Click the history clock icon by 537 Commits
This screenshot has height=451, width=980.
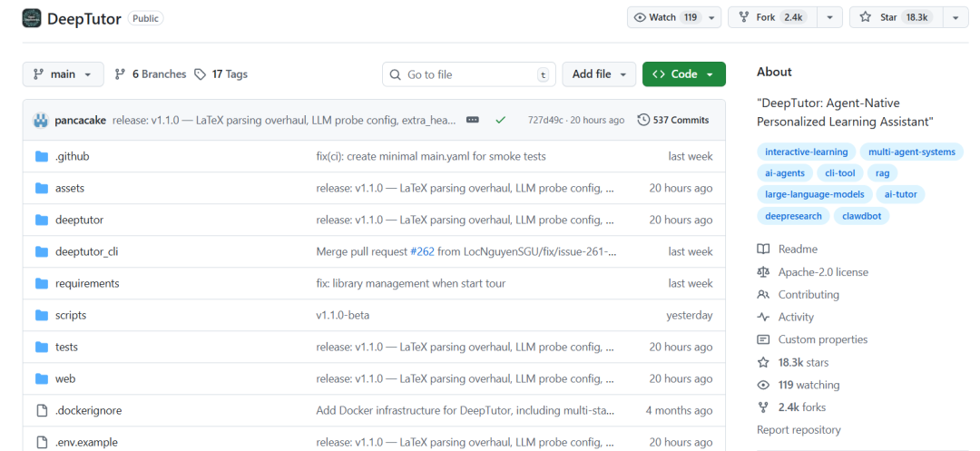point(643,120)
